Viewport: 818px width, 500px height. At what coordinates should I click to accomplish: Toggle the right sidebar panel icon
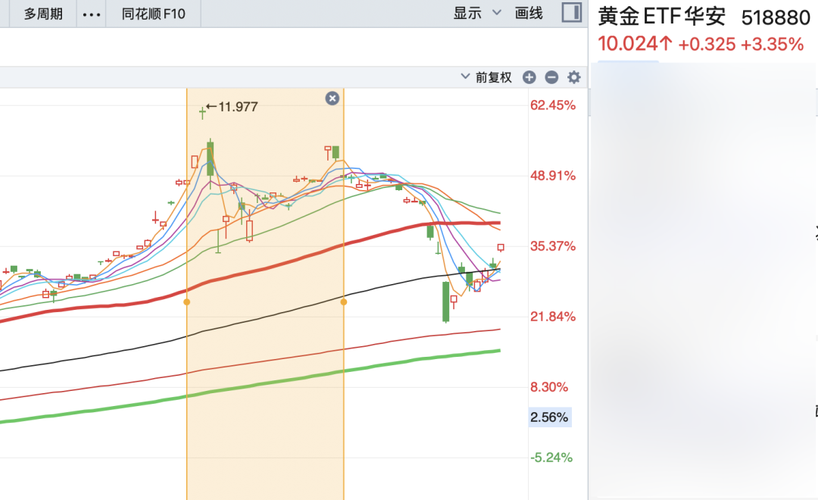[x=571, y=13]
